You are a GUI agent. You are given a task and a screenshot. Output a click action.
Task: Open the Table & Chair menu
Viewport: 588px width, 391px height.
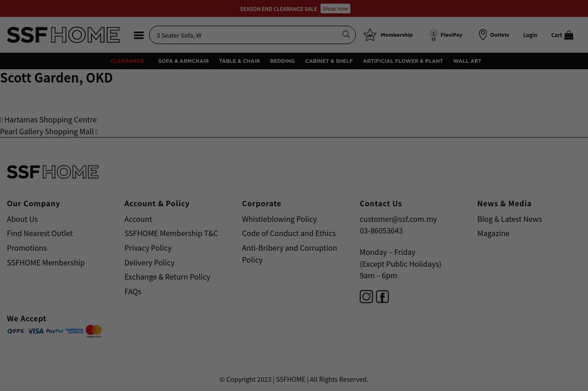pos(239,61)
